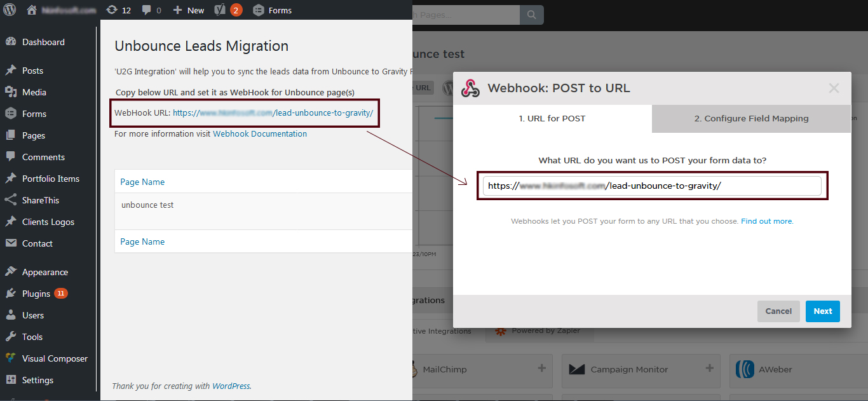Click the Plugins plug icon
Image resolution: width=868 pixels, height=401 pixels.
pyautogui.click(x=11, y=294)
